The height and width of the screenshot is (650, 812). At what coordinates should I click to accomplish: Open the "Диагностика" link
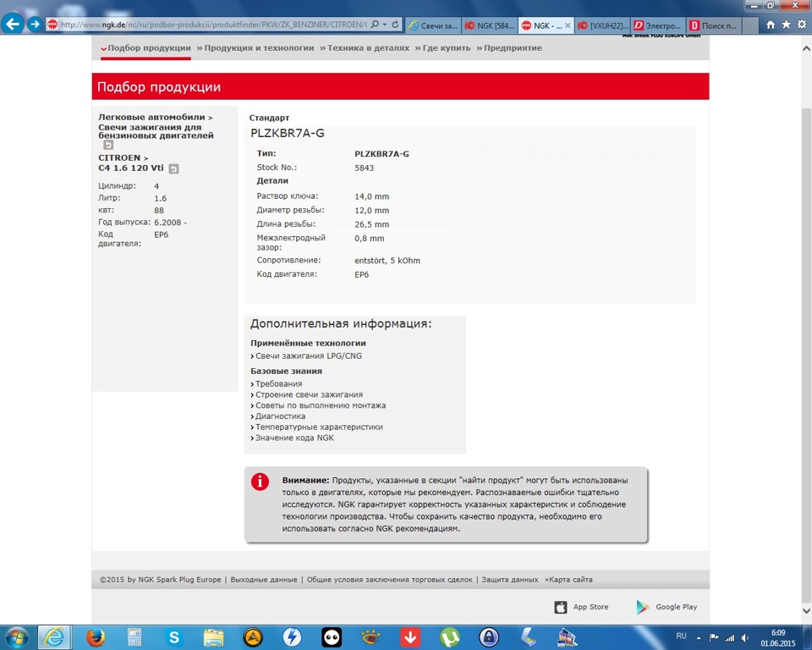click(x=278, y=416)
